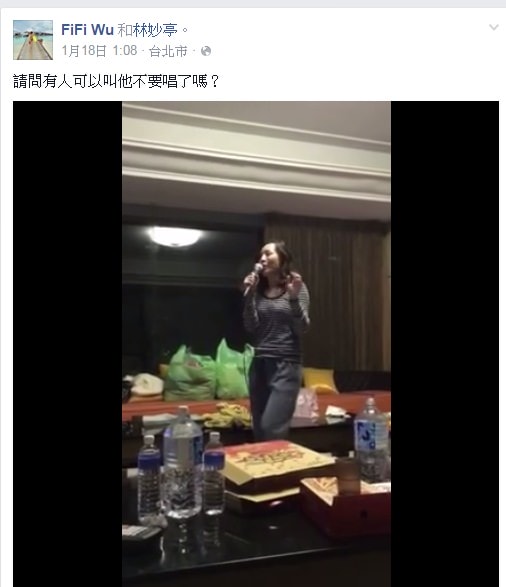Click the left black bar of video
The image size is (506, 587).
click(67, 344)
